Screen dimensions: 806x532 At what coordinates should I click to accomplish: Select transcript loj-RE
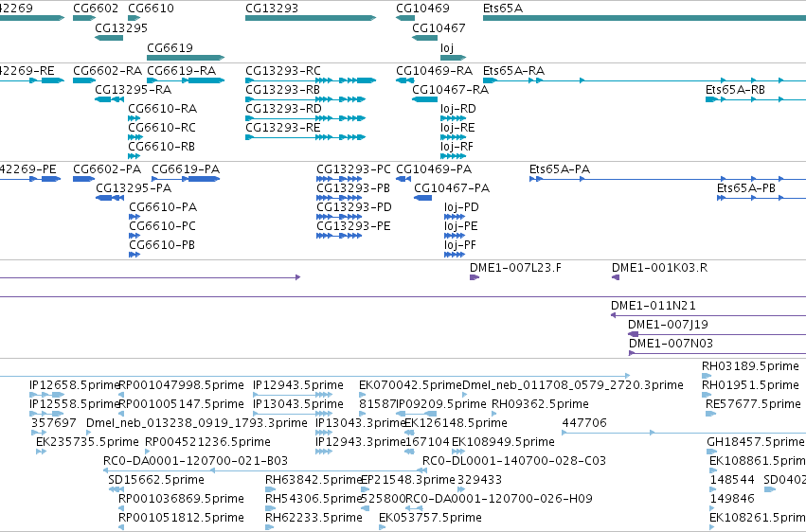[453, 137]
